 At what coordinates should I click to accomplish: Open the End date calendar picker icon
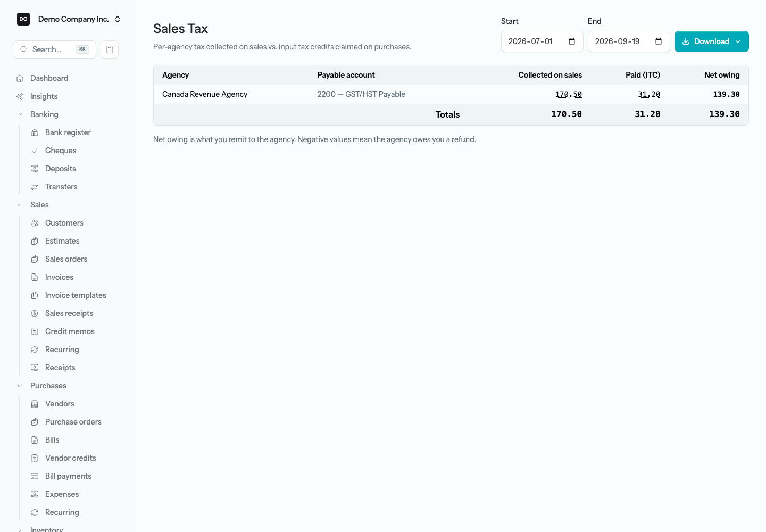[x=659, y=41]
